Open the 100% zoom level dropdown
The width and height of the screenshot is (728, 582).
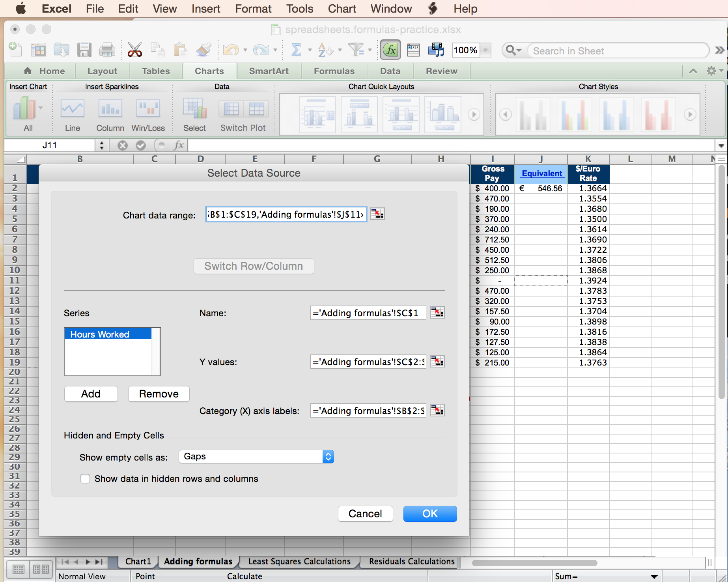point(486,50)
